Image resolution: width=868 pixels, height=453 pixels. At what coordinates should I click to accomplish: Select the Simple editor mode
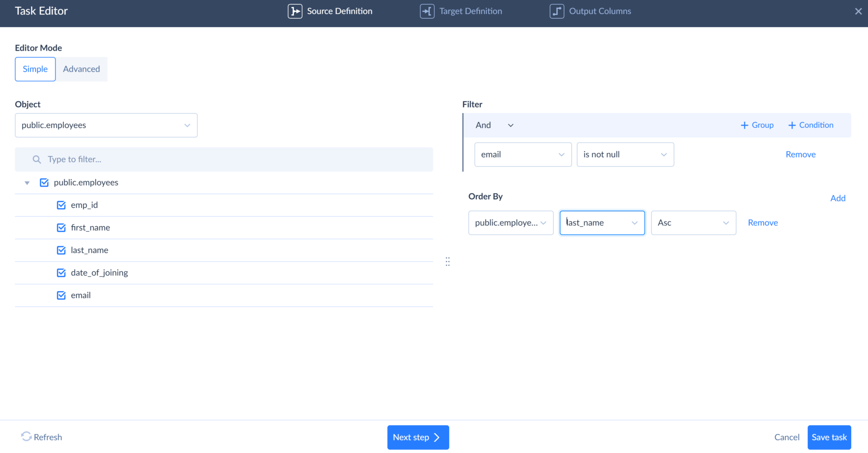pos(35,69)
